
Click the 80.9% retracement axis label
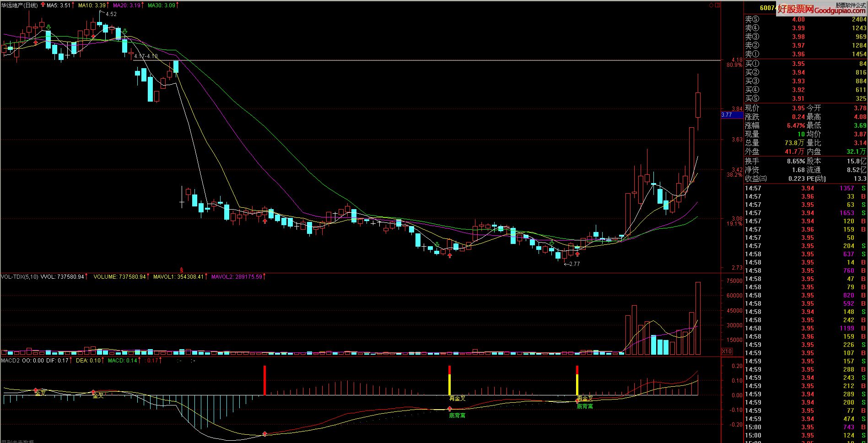click(734, 65)
